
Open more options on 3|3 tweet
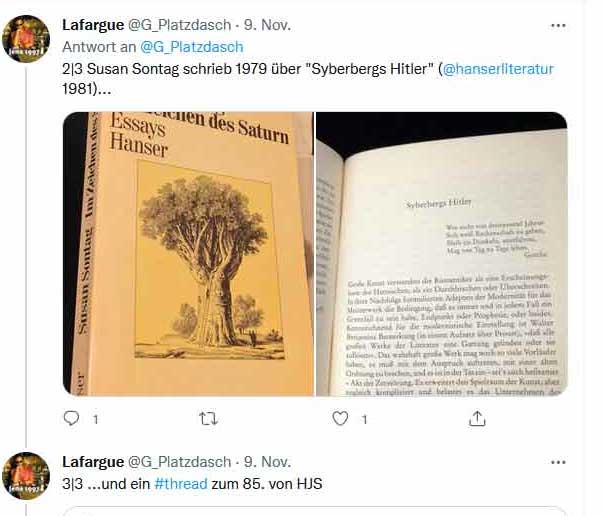coord(558,462)
